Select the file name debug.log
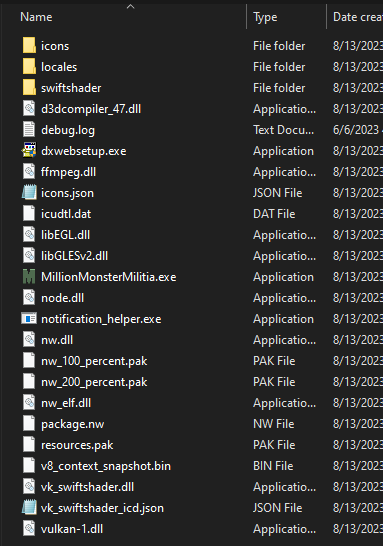 click(x=68, y=130)
